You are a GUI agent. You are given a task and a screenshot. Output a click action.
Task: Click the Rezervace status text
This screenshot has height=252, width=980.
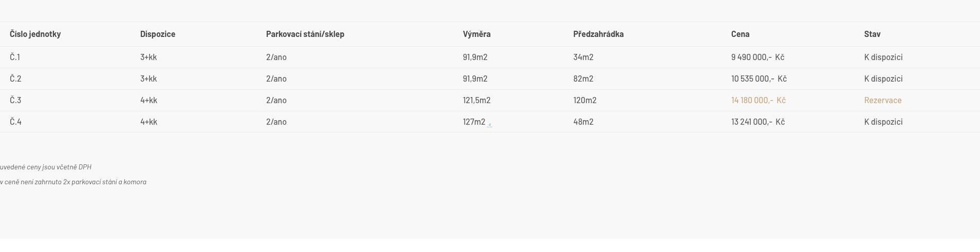coord(883,100)
